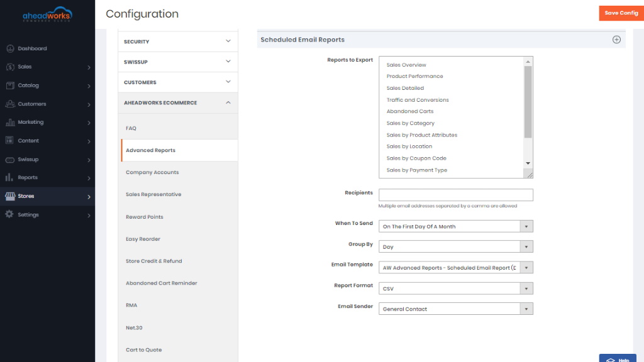Open the Group By dropdown
644x362 pixels.
456,246
